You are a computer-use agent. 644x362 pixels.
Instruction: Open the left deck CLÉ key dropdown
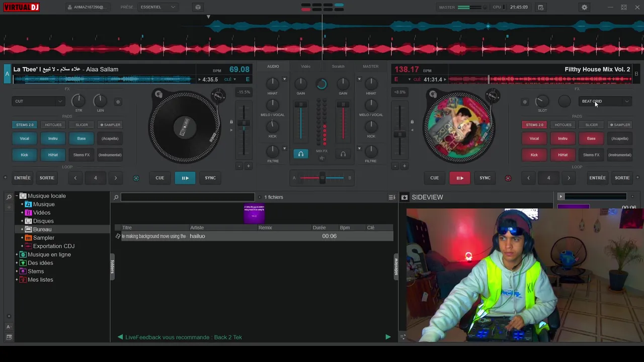click(230, 79)
